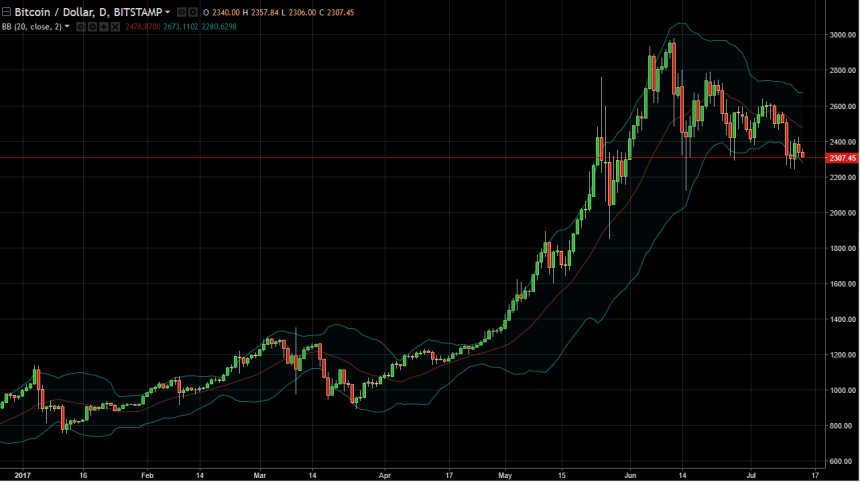Click the Apr label on time axis
The width and height of the screenshot is (860, 482).
click(x=384, y=475)
